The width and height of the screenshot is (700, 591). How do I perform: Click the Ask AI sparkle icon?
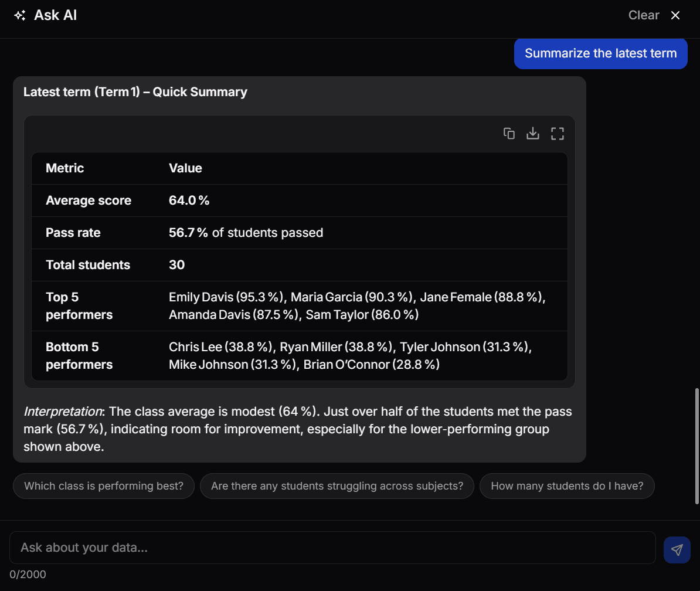20,15
